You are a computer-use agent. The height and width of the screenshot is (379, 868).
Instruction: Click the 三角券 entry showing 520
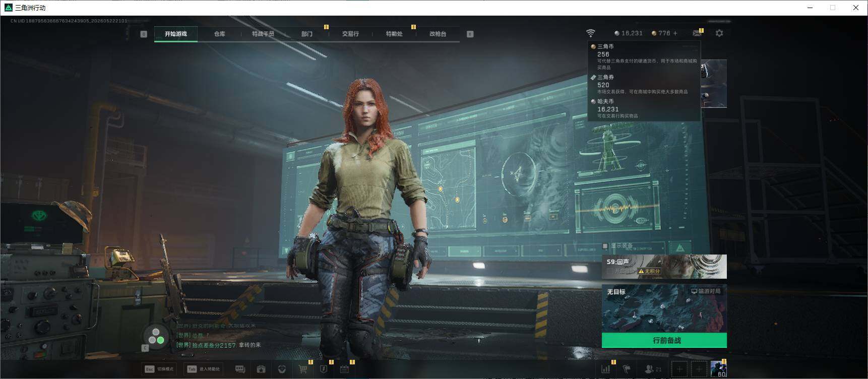point(644,84)
